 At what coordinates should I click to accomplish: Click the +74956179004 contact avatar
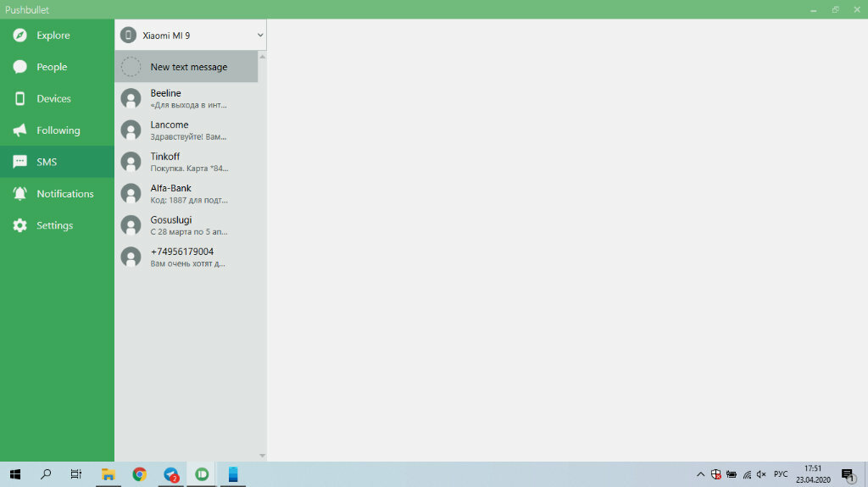coord(131,257)
